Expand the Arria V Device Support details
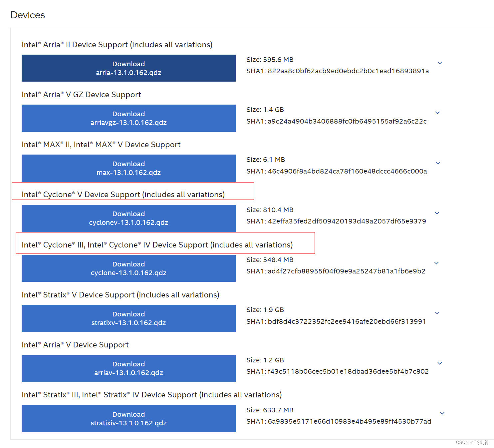Viewport: 494px width, 448px height. click(x=440, y=363)
